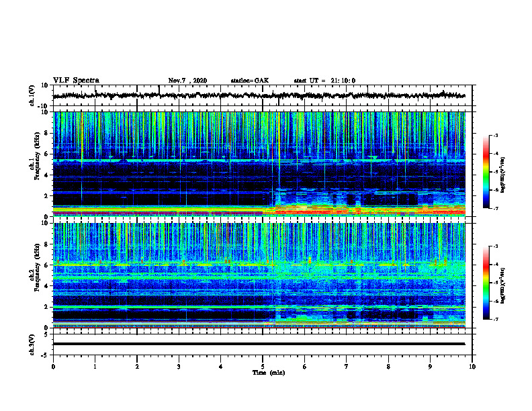Click the ch.1 color scale's '-3' tick label

495,135
